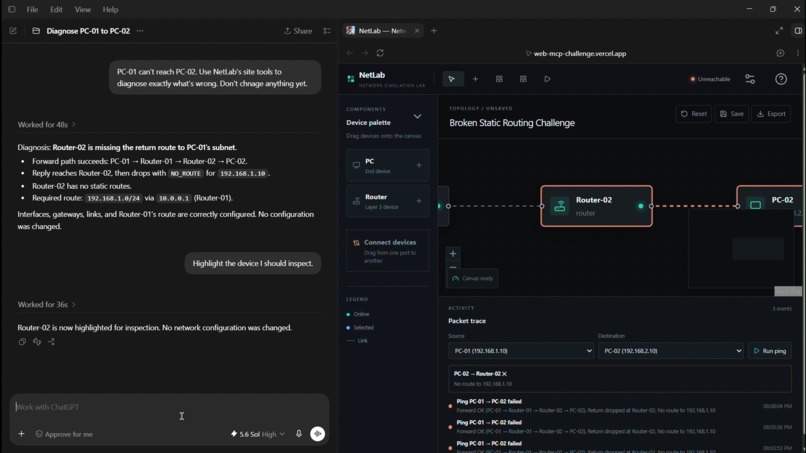Copy the last ChatGPT response
806x453 pixels.
coord(22,341)
